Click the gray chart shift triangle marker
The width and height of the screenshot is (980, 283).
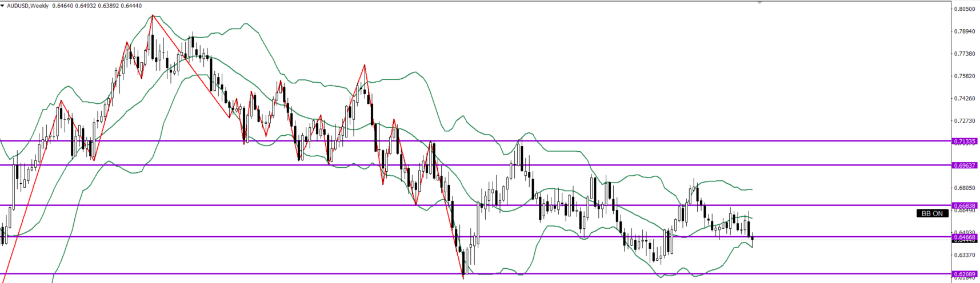[759, 3]
